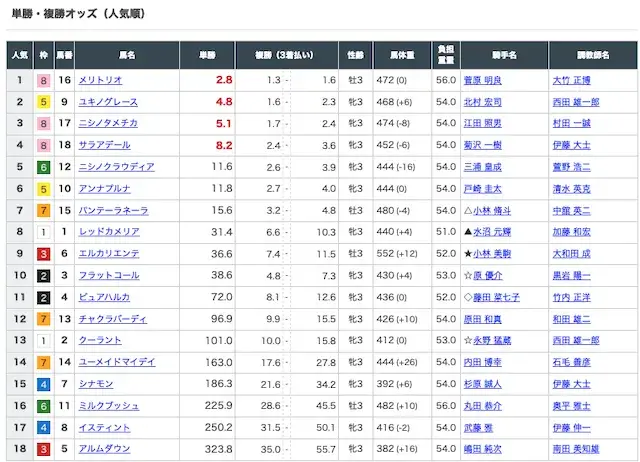
Task: Open jockey link 小林 脩斗
Action: click(492, 211)
